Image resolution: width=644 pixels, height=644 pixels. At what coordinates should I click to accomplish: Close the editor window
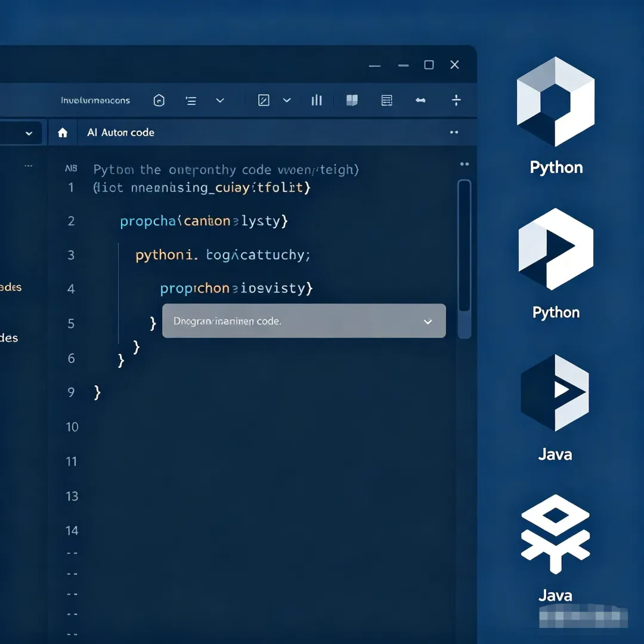tap(454, 64)
